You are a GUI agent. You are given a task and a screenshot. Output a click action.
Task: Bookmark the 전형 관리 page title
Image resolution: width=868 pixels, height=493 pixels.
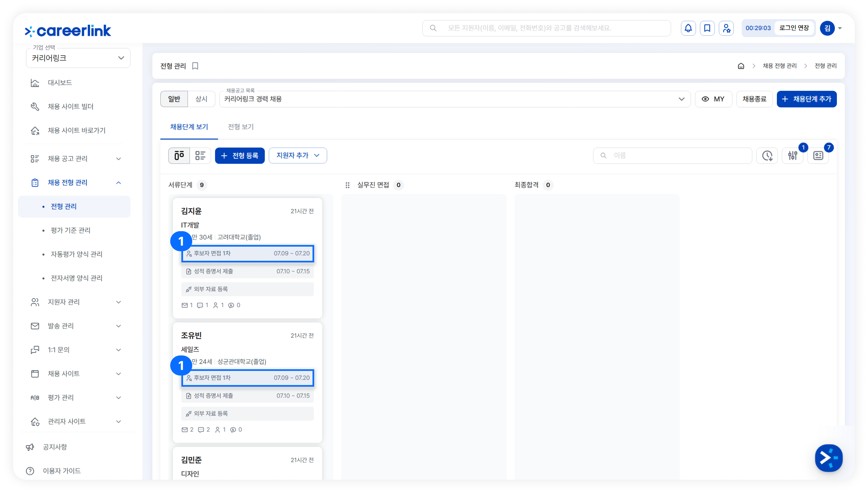coord(195,66)
